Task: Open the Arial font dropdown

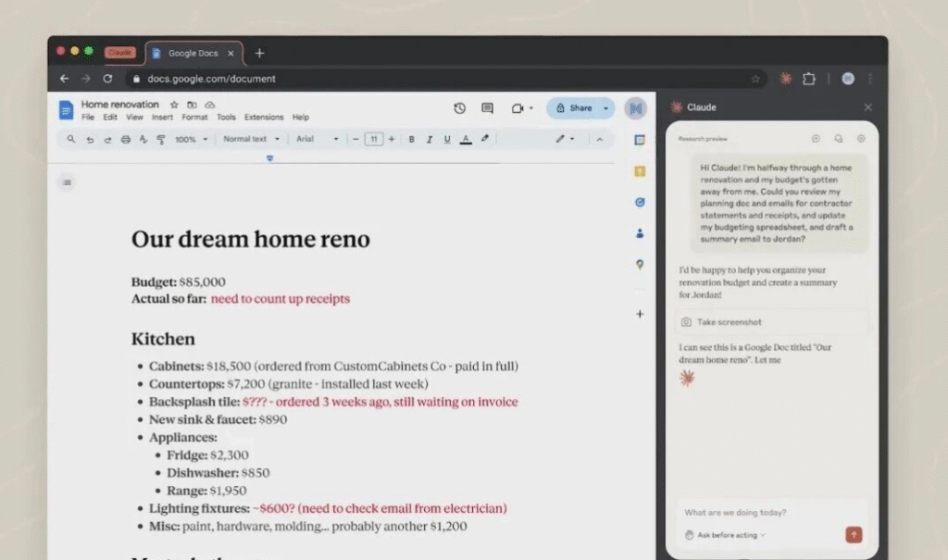Action: click(317, 140)
